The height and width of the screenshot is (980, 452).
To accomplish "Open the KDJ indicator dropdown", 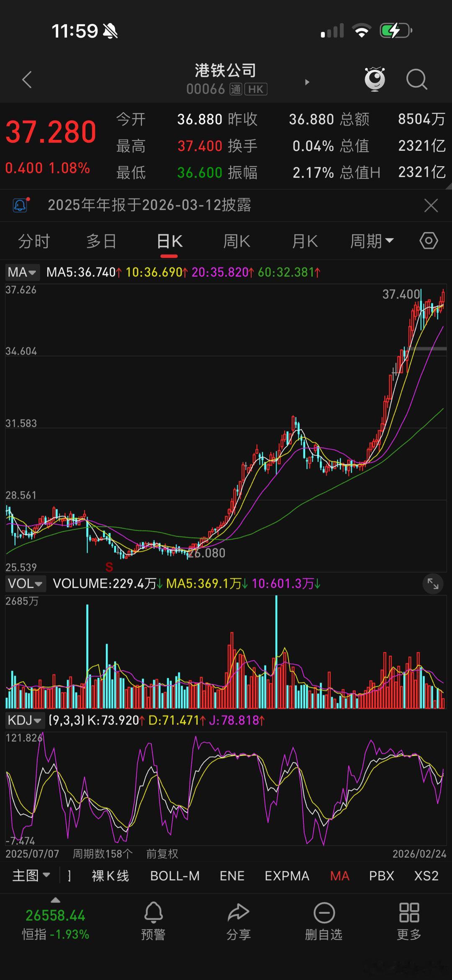I will pos(25,720).
